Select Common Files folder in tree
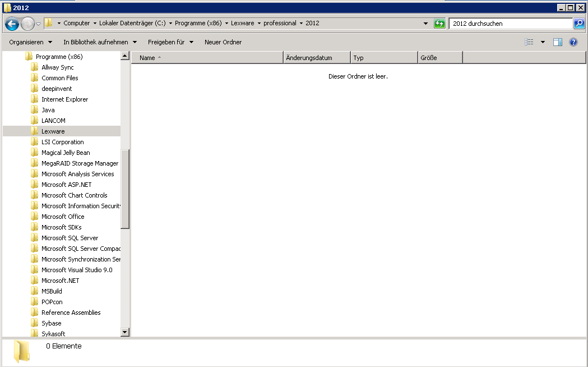The image size is (588, 367). click(x=59, y=78)
